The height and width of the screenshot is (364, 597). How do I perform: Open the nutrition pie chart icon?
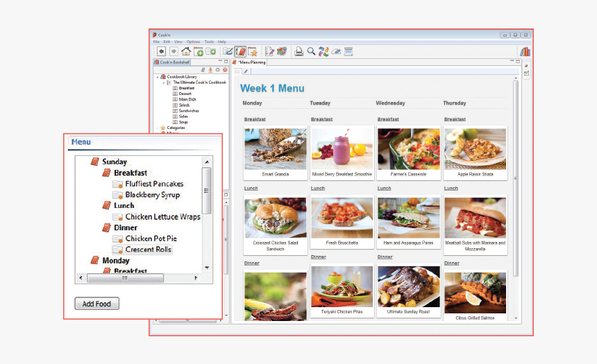pyautogui.click(x=282, y=51)
